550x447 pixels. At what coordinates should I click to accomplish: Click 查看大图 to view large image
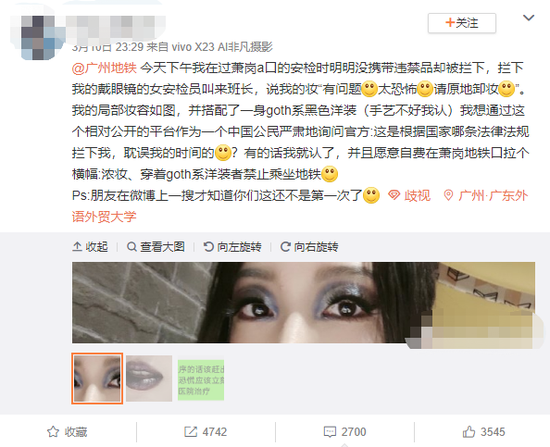point(156,247)
